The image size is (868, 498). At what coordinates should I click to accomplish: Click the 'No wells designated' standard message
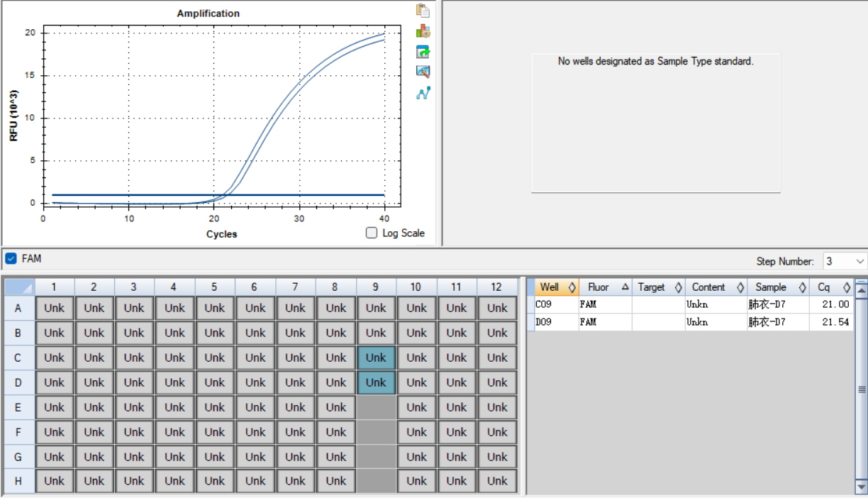coord(656,62)
